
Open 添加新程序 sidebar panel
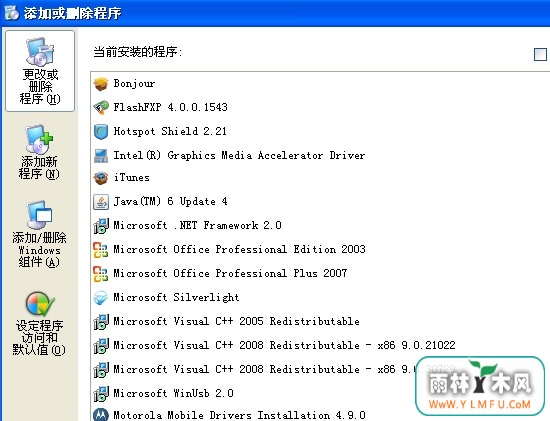(39, 152)
